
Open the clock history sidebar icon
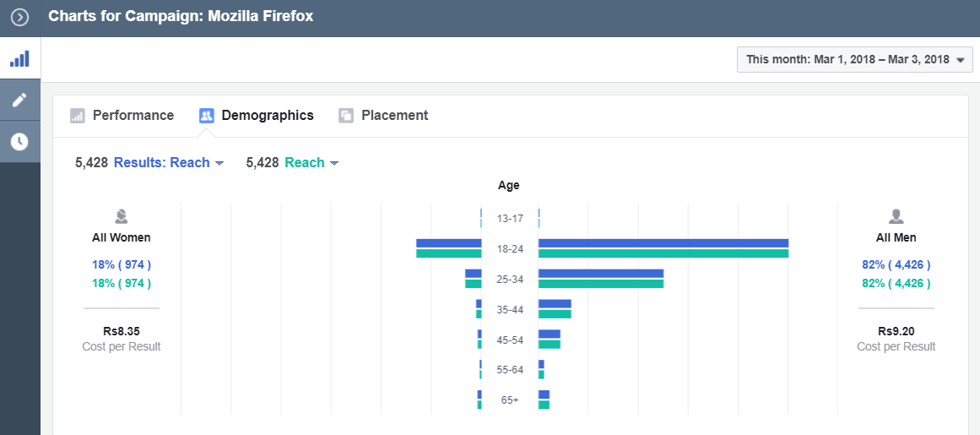point(19,141)
